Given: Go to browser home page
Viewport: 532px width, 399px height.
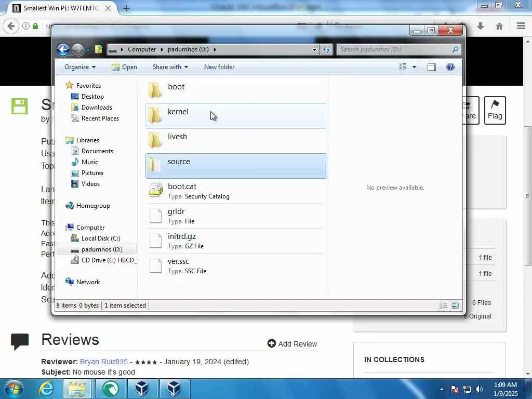Looking at the screenshot, I should point(499,26).
